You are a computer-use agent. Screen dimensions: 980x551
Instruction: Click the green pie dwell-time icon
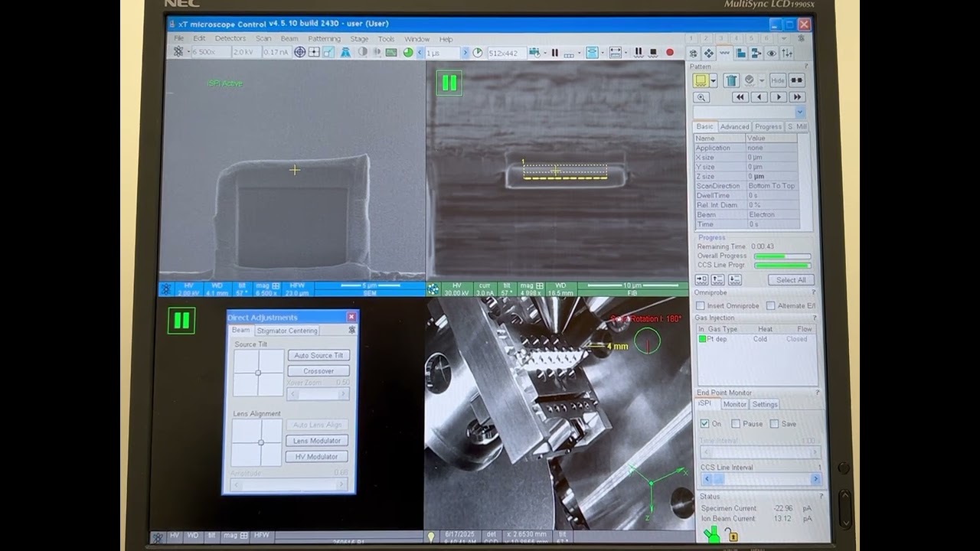408,52
